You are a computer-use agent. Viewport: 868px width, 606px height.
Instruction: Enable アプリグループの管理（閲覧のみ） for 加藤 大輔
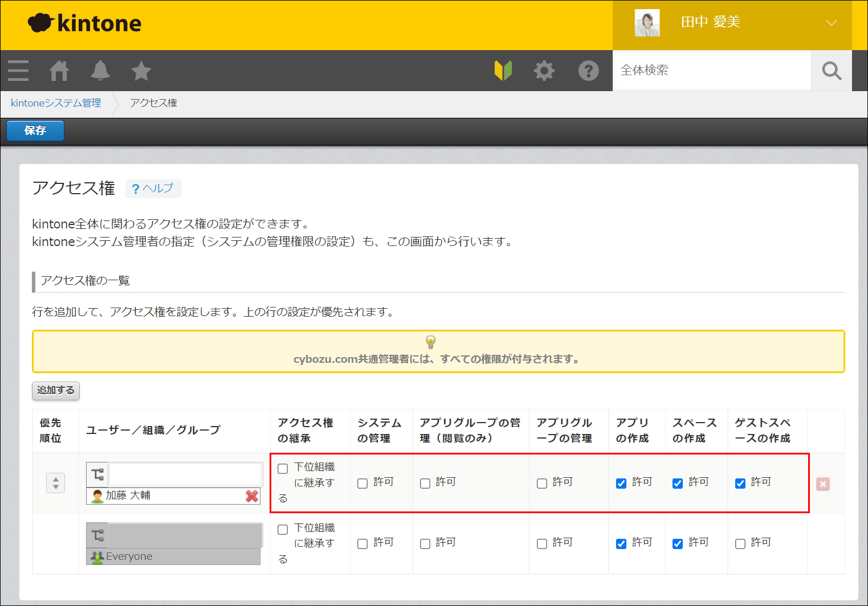click(425, 484)
